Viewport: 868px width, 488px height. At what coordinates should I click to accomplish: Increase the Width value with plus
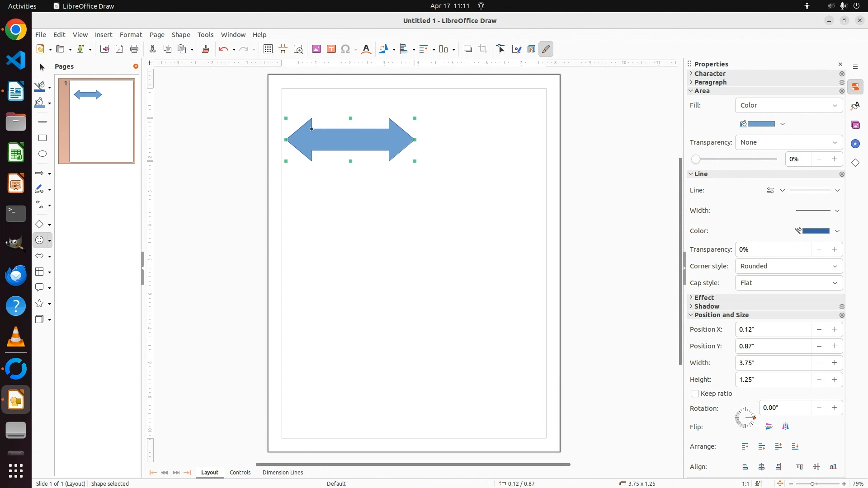pos(835,363)
